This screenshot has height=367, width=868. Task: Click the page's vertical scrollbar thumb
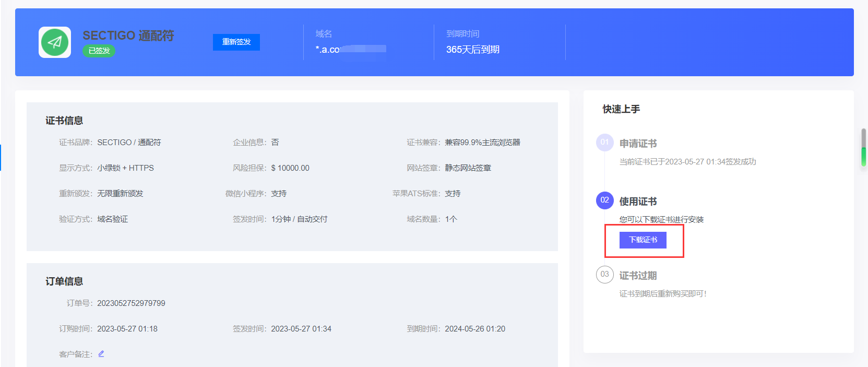point(864,148)
